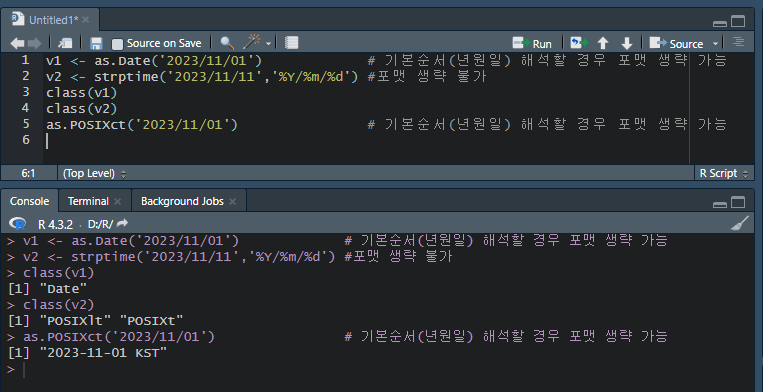Open the (Top Level) scope selector
The width and height of the screenshot is (763, 392).
[x=94, y=173]
